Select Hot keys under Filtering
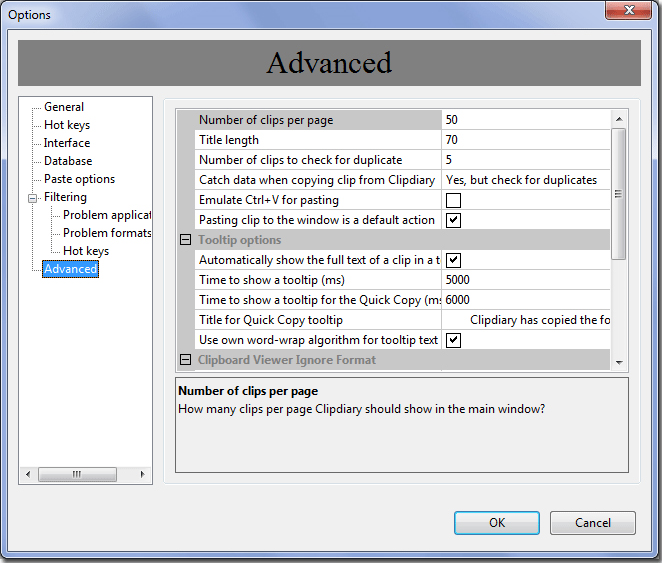 [86, 251]
